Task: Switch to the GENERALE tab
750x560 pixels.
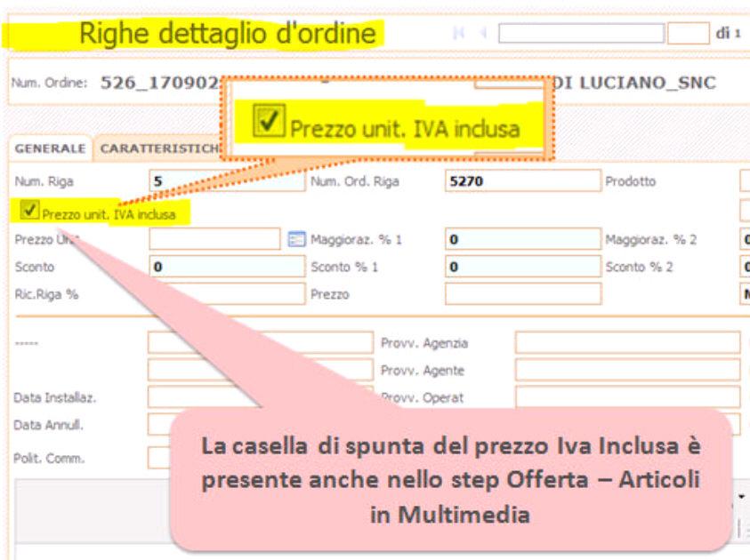Action: [51, 148]
